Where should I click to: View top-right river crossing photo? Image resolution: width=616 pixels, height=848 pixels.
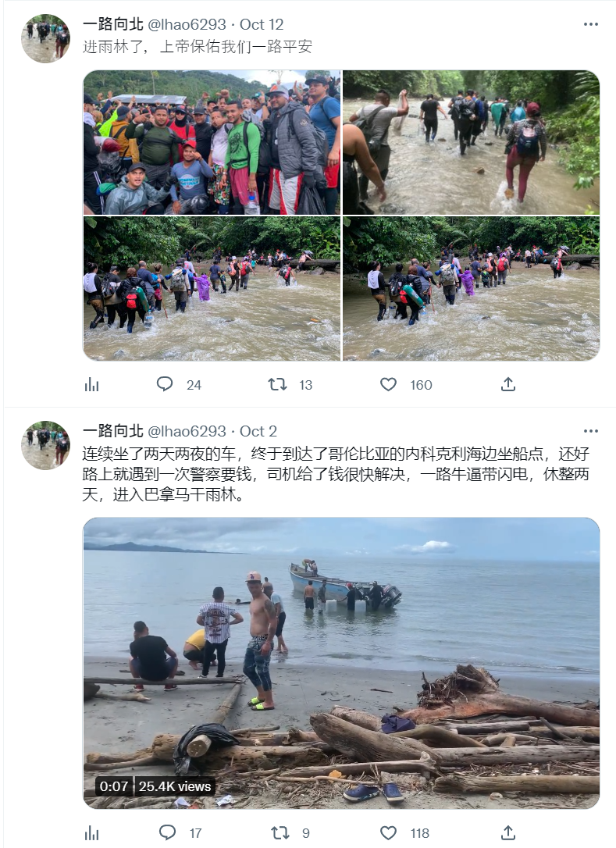tap(471, 142)
